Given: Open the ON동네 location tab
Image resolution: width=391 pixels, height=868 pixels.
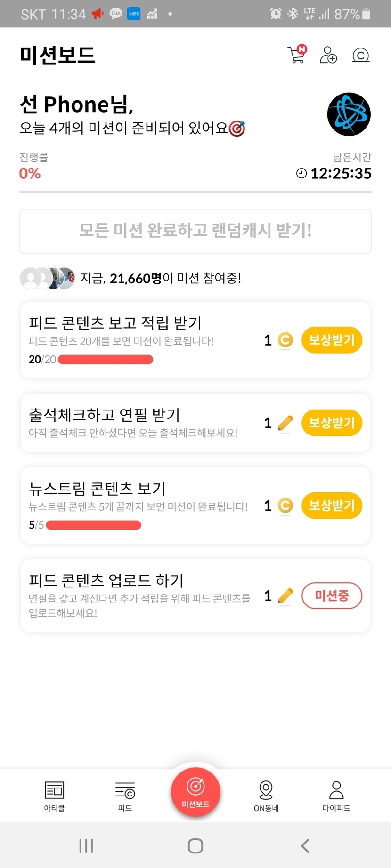Looking at the screenshot, I should 266,796.
